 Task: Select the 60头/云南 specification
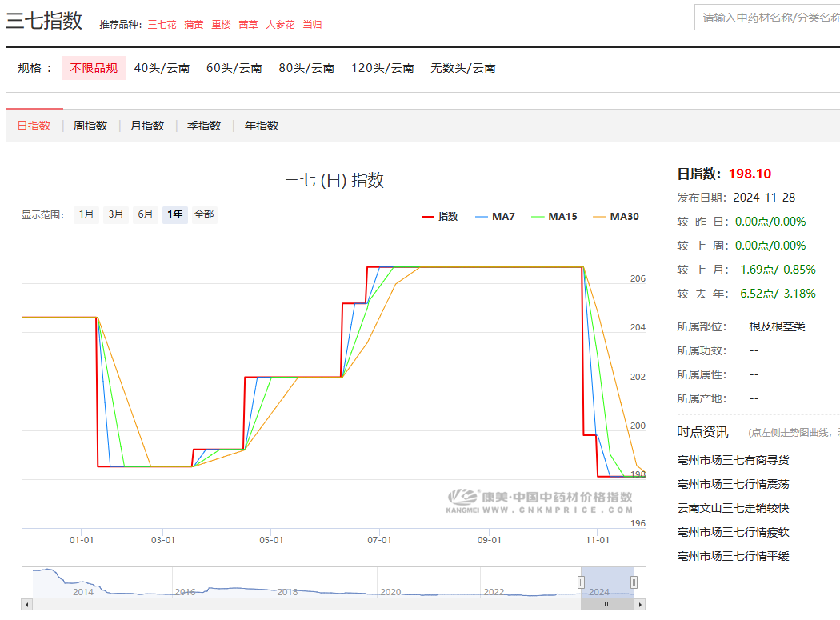[x=234, y=68]
